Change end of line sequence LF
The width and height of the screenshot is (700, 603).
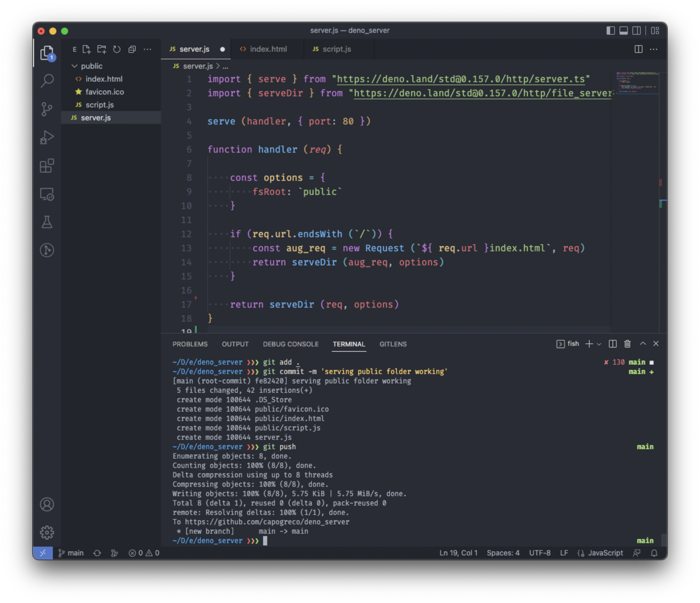(x=564, y=553)
